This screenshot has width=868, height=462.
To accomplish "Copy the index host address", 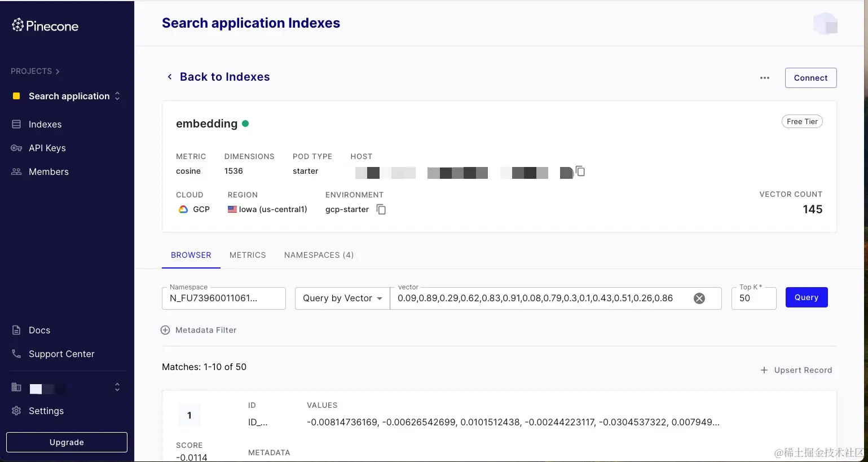I will click(x=580, y=171).
